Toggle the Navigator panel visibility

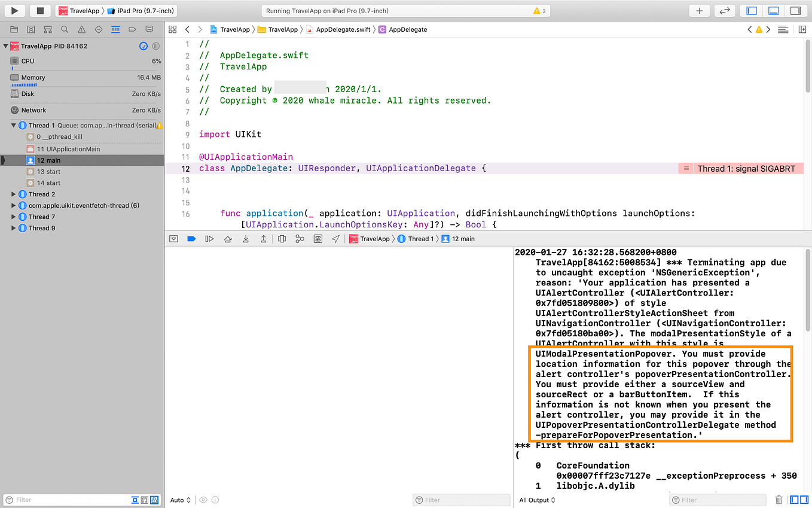tap(752, 11)
